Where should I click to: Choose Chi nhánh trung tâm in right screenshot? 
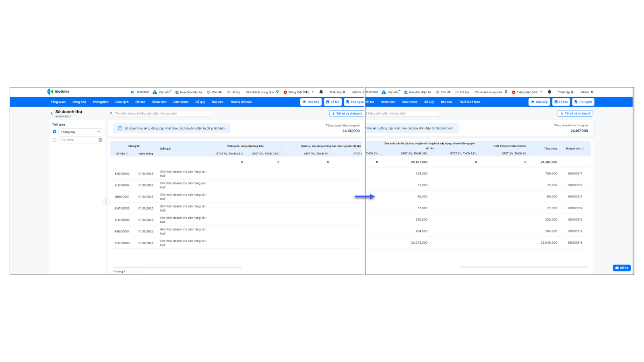[491, 92]
